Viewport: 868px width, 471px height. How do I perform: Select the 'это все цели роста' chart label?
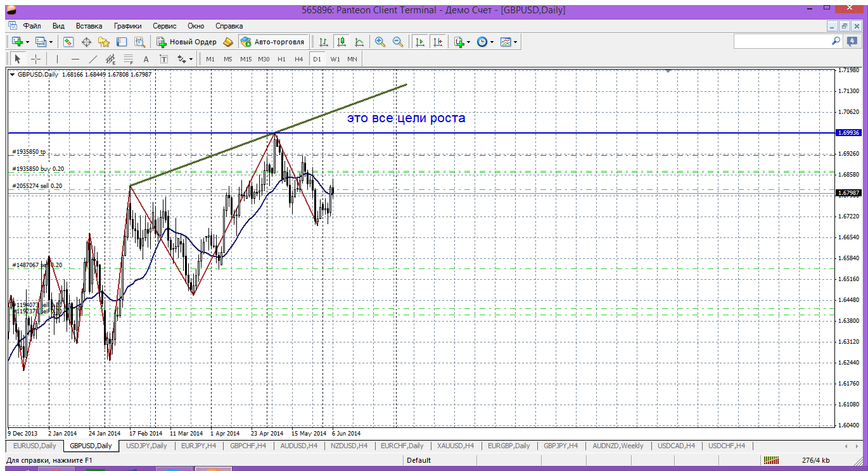(406, 118)
